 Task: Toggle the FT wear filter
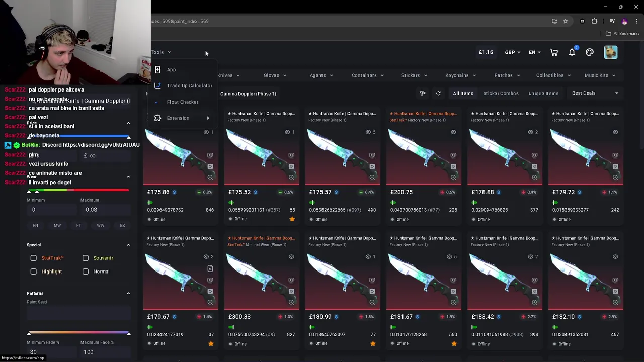(x=79, y=225)
